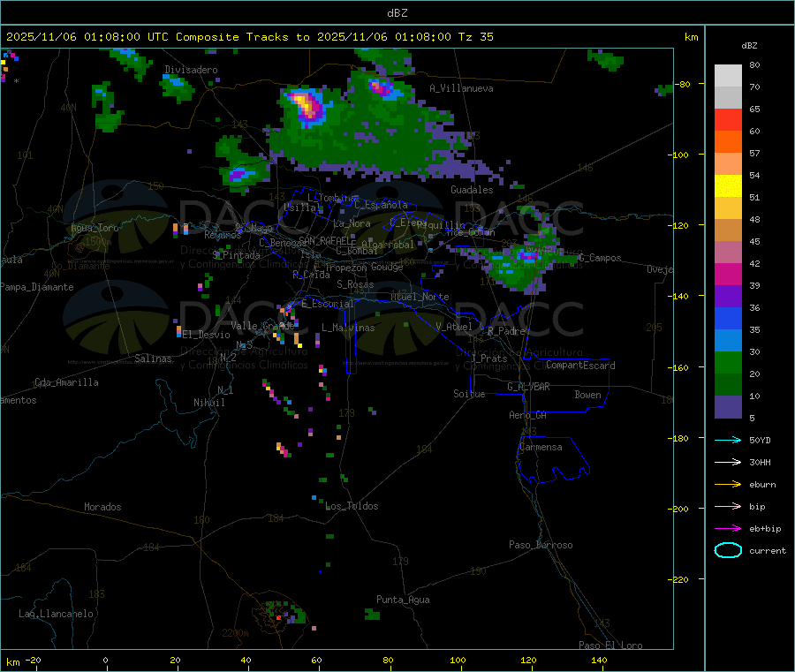Click the 'Punta_Agua' map label
This screenshot has width=795, height=672.
(x=403, y=600)
